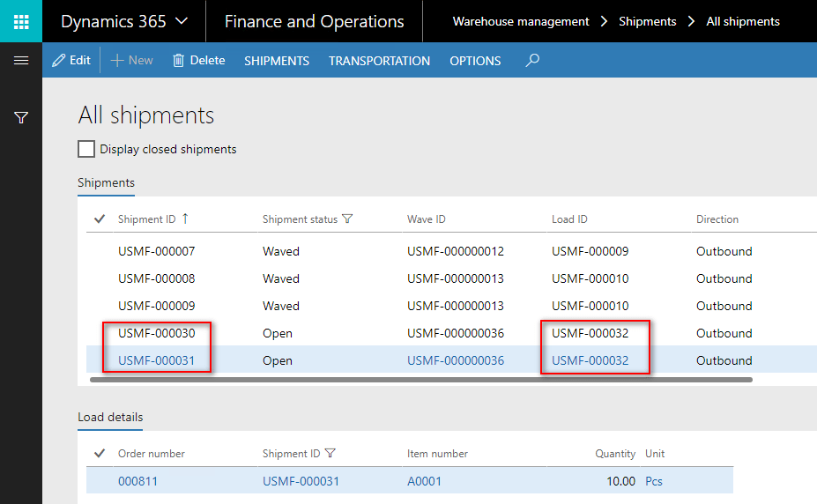Click Finance and Operations title

[314, 21]
